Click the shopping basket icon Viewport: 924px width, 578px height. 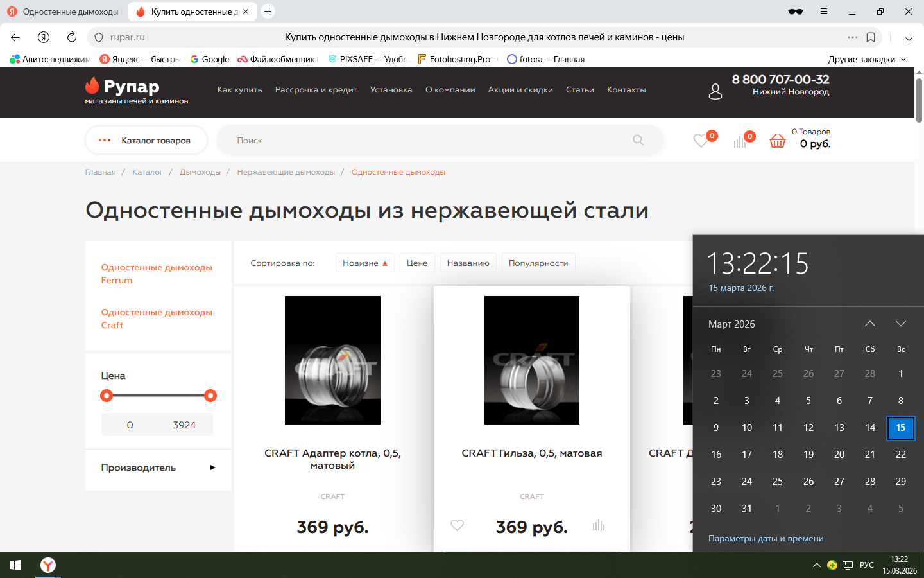(777, 141)
